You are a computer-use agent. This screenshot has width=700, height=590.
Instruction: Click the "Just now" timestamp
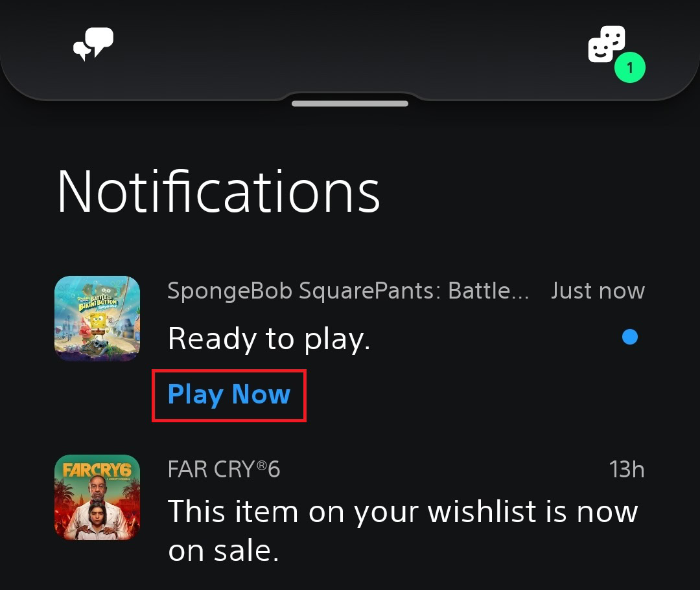[x=598, y=291]
